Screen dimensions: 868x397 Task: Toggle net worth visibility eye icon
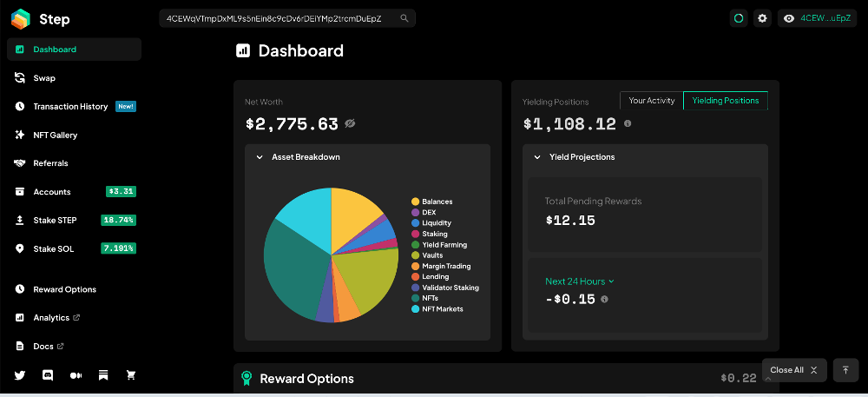click(x=350, y=123)
